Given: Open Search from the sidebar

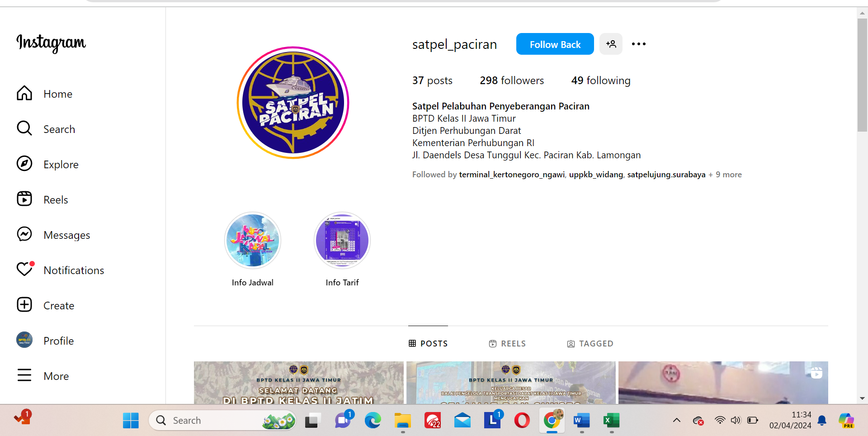Looking at the screenshot, I should click(24, 128).
